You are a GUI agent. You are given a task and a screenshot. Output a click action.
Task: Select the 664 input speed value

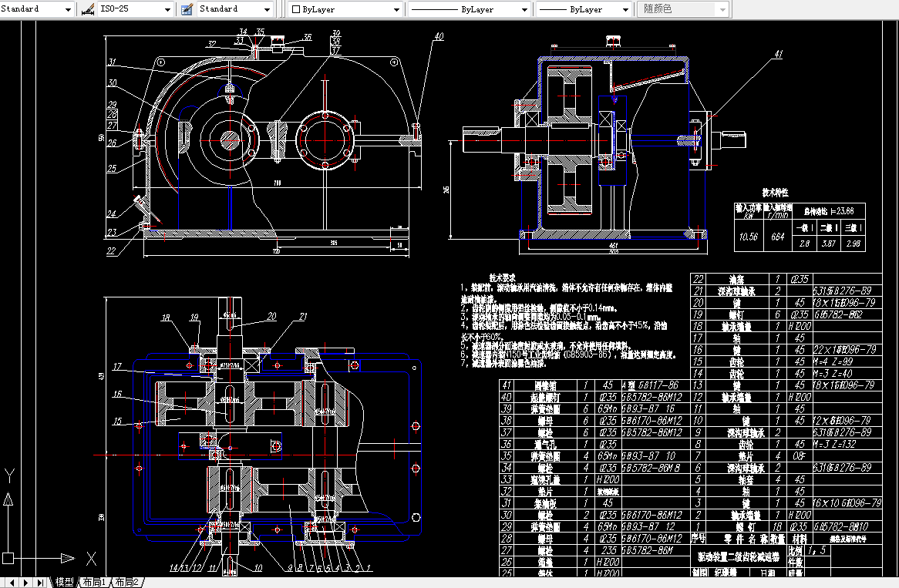pyautogui.click(x=777, y=237)
